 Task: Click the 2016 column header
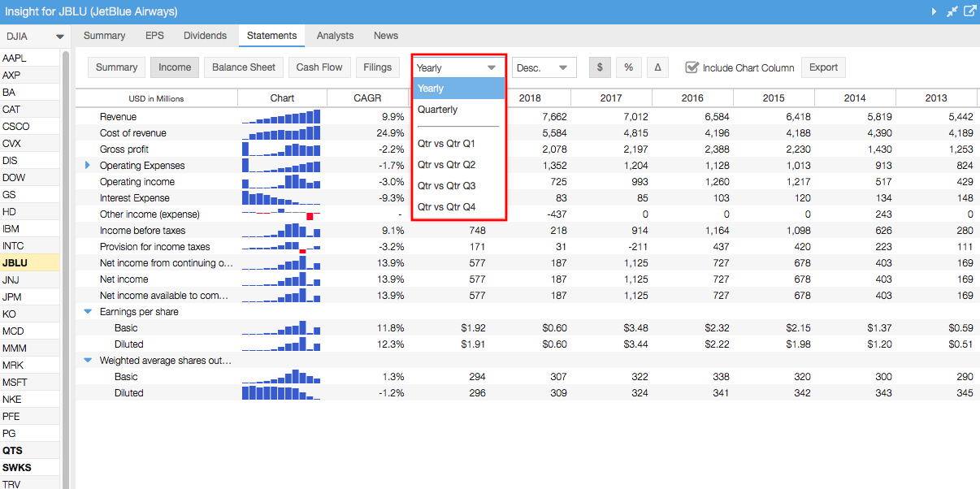pyautogui.click(x=692, y=98)
